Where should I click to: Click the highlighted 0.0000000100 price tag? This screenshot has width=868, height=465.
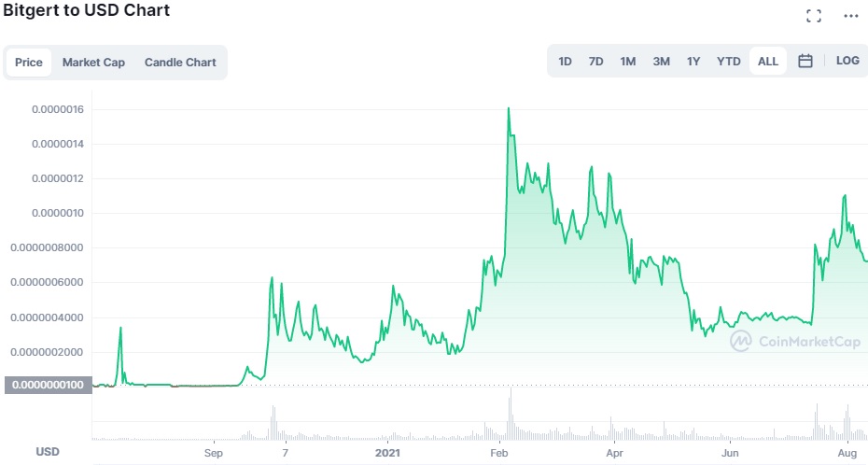[x=49, y=385]
